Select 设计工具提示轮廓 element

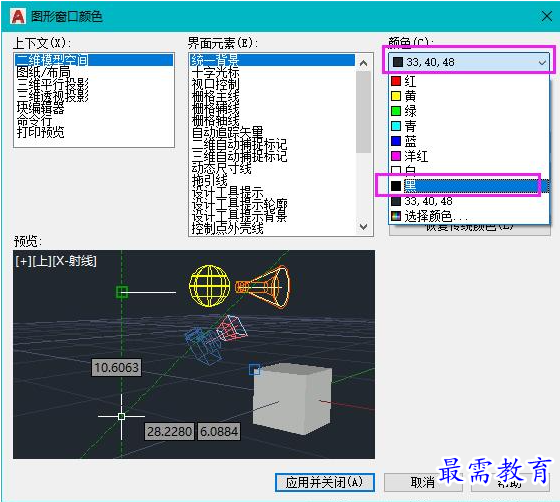[x=272, y=204]
